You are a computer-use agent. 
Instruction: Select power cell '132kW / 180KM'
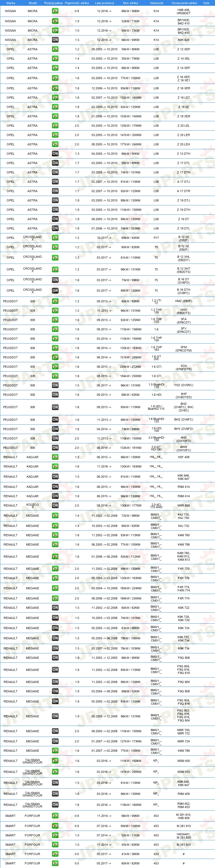[x=131, y=98]
